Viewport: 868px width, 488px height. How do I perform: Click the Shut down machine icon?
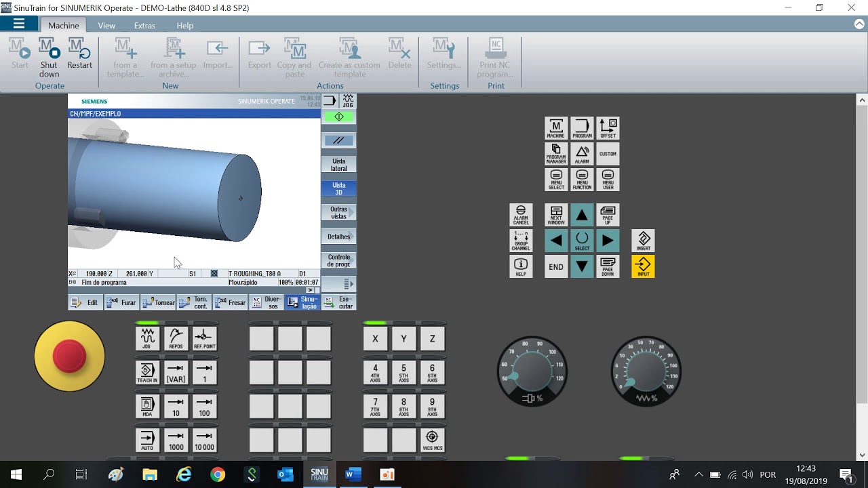click(49, 58)
